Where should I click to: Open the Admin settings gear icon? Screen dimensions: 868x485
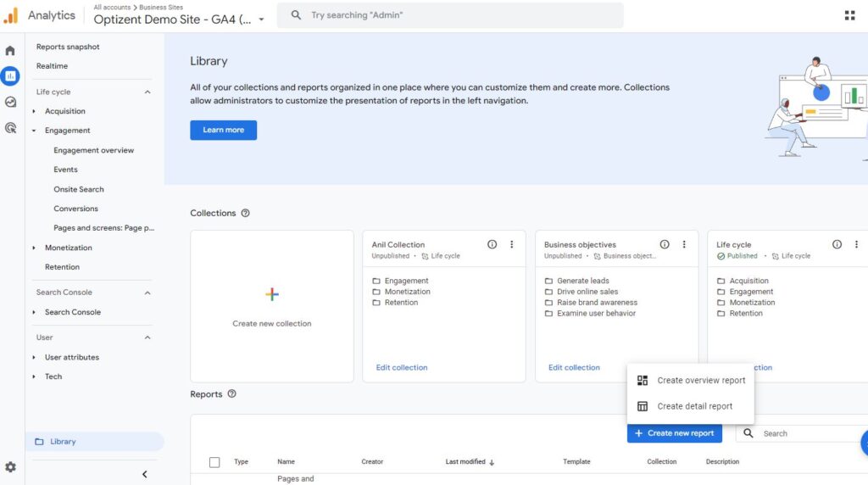pyautogui.click(x=10, y=466)
